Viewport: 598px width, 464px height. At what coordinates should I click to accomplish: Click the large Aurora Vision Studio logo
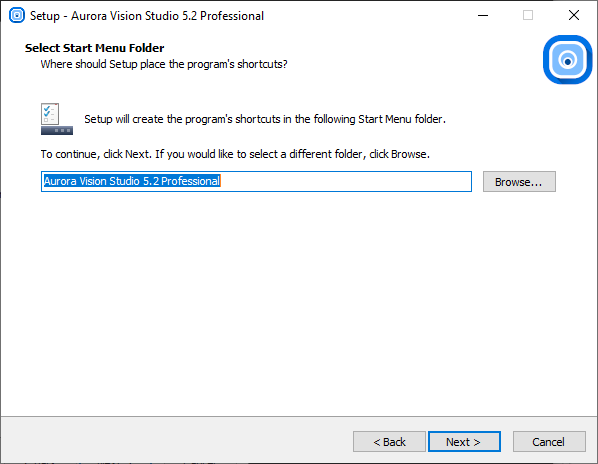567,60
